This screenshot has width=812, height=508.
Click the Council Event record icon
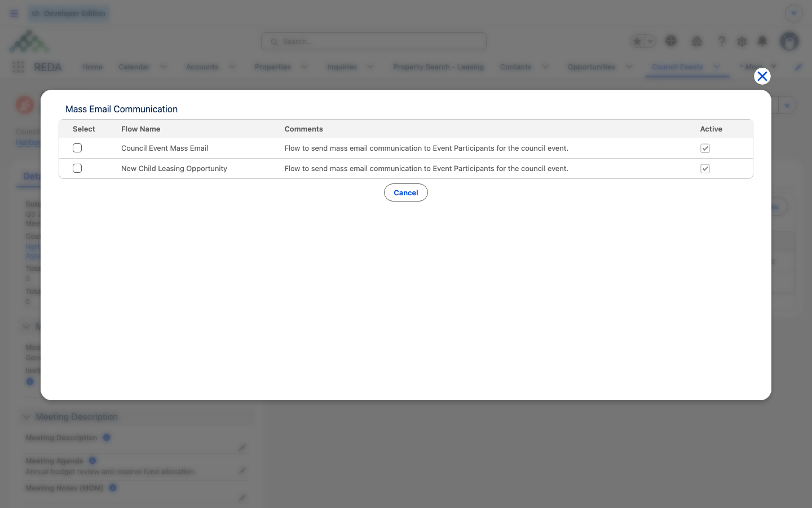[25, 105]
